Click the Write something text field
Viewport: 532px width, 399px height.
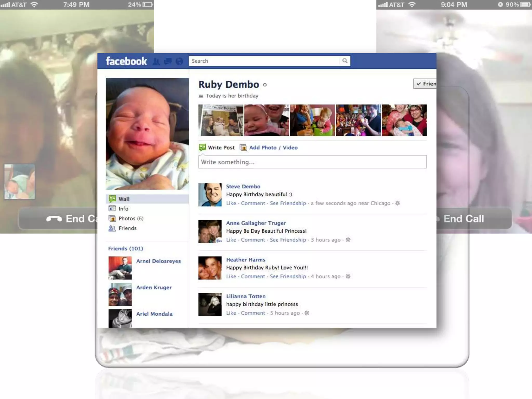[x=312, y=162]
